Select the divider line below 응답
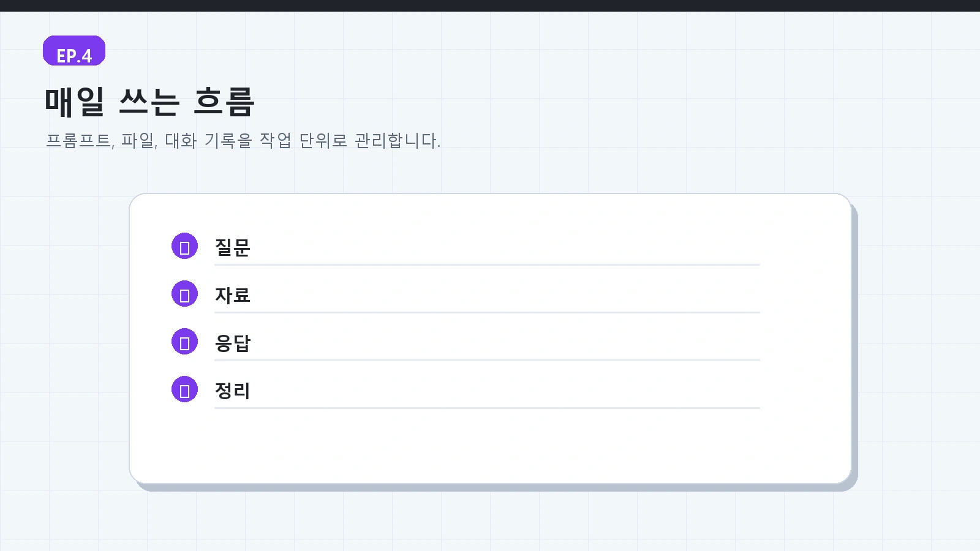The height and width of the screenshot is (551, 980). click(487, 360)
